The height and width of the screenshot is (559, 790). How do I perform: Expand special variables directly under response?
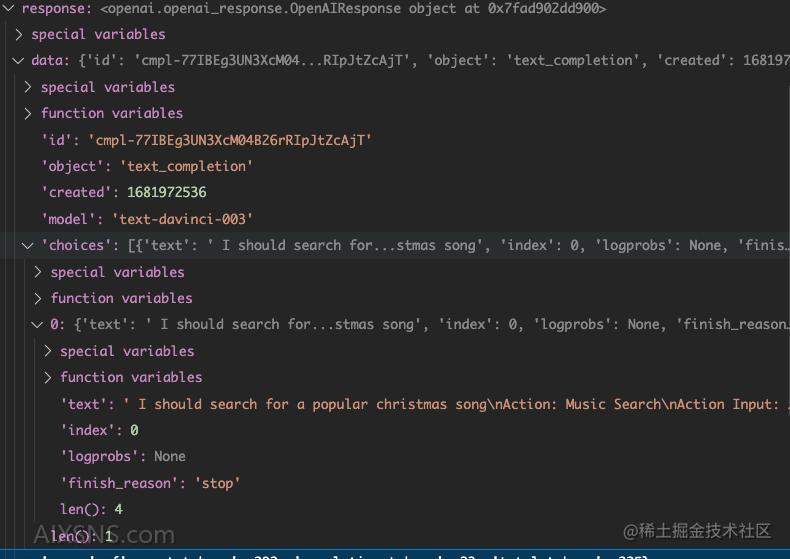(19, 34)
